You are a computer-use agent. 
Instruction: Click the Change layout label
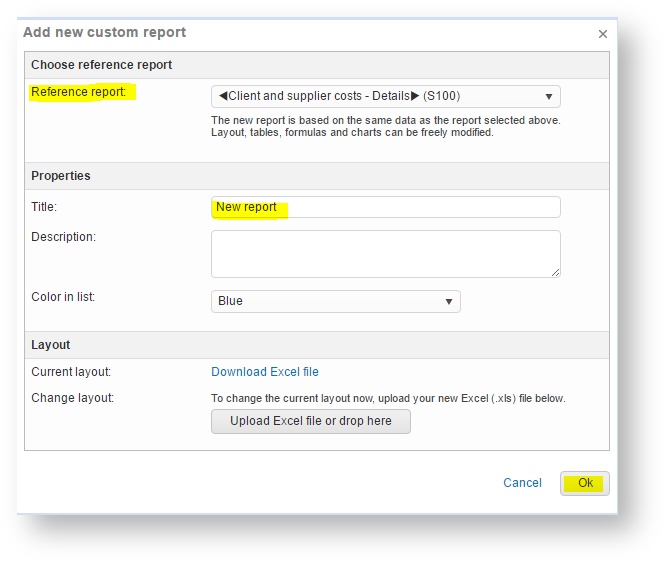[x=72, y=398]
